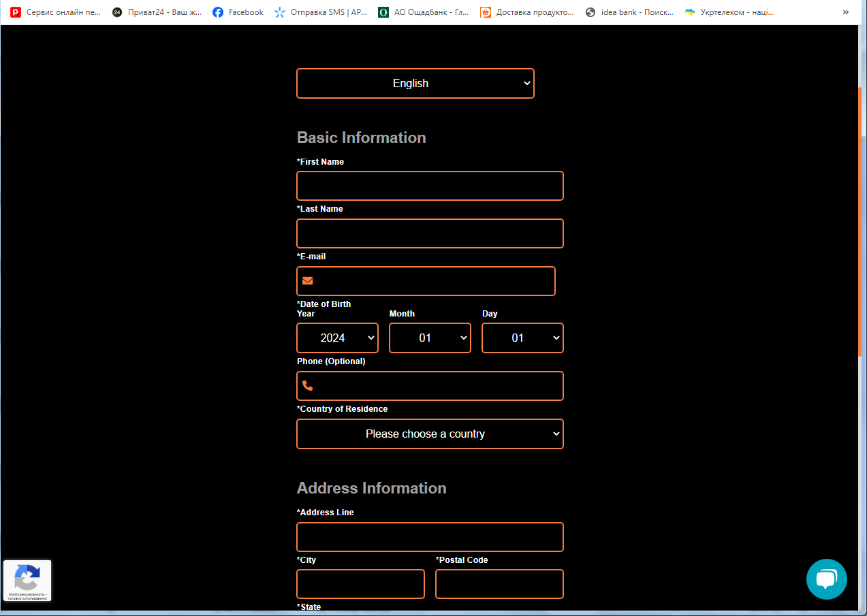Click the *Country of Residence label
This screenshot has width=867, height=616.
pyautogui.click(x=343, y=409)
